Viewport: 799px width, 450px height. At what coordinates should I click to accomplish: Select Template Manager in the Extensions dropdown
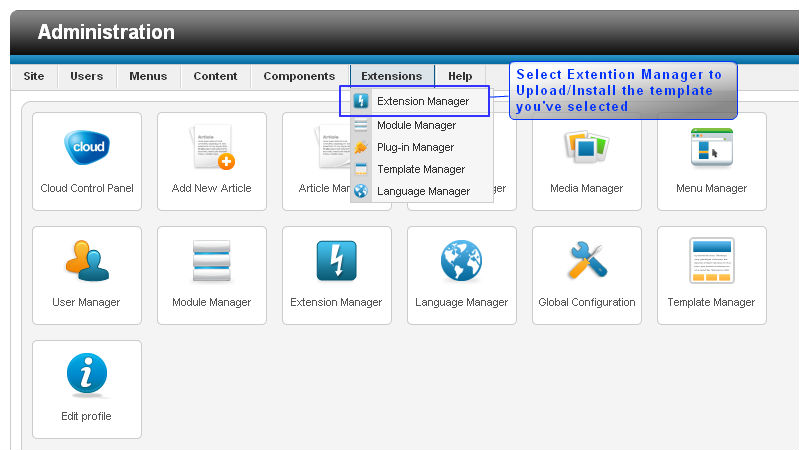[x=420, y=169]
